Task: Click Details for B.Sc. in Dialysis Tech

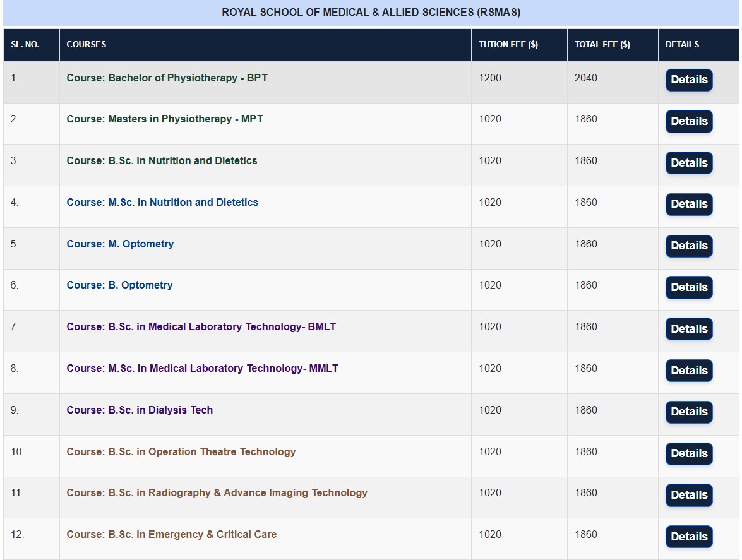Action: [x=688, y=412]
